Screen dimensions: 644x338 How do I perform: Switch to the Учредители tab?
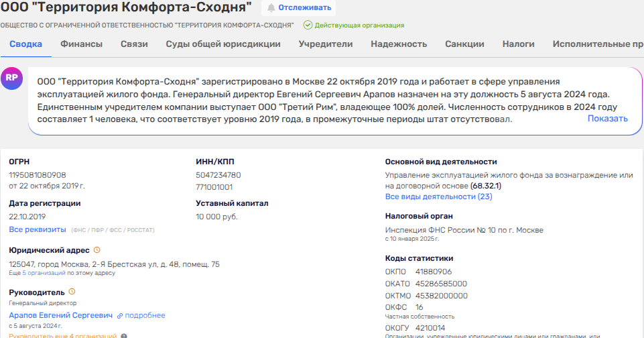(x=326, y=44)
